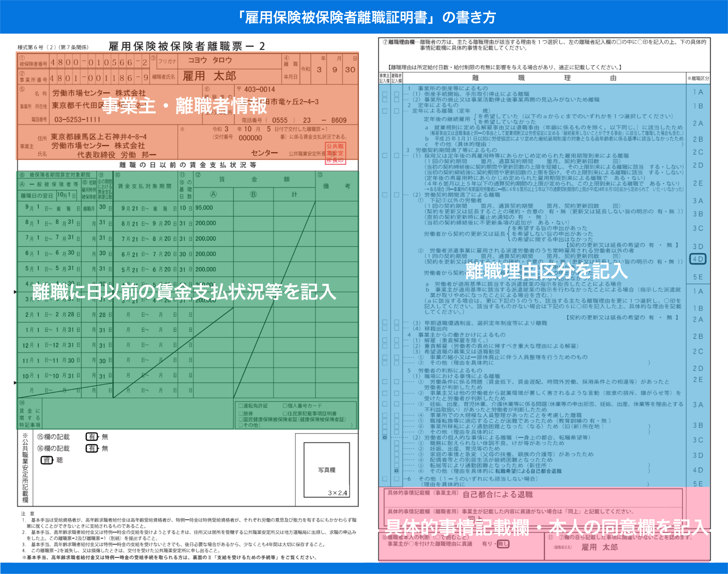This screenshot has height=574, width=728.
Task: Click the 写真欄 photo box
Action: click(326, 470)
